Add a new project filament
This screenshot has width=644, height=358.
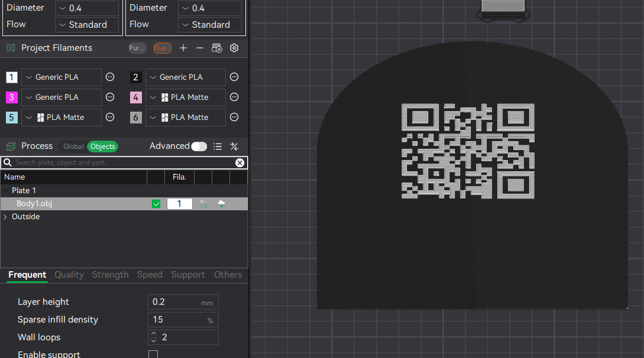(x=183, y=48)
